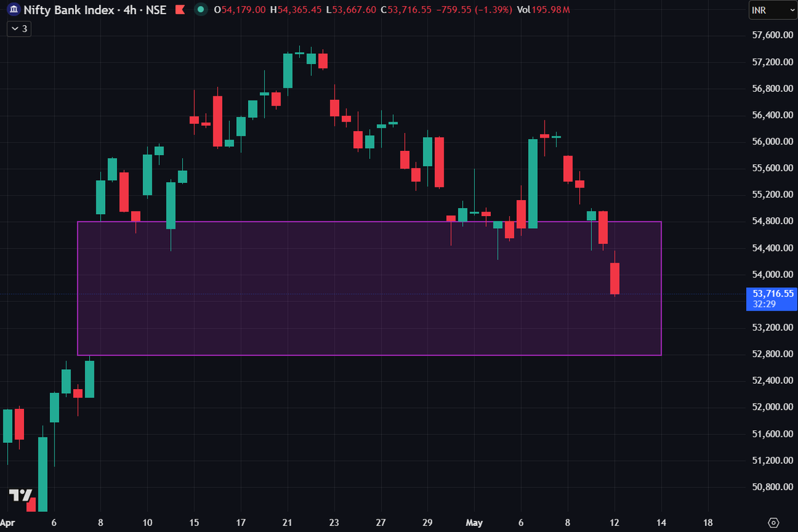798x532 pixels.
Task: Click the 14 date label on time axis
Action: coord(661,522)
